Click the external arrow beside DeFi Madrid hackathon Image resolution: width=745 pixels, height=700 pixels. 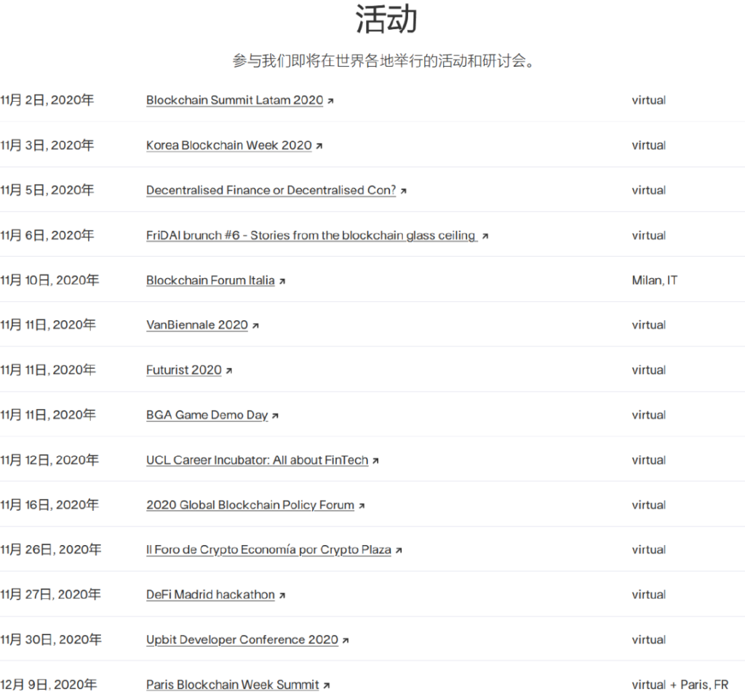coord(282,595)
